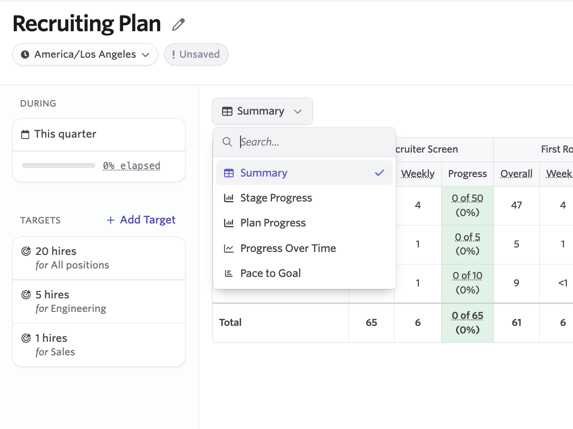Click the clock icon in timezone selector
573x429 pixels.
coord(25,54)
